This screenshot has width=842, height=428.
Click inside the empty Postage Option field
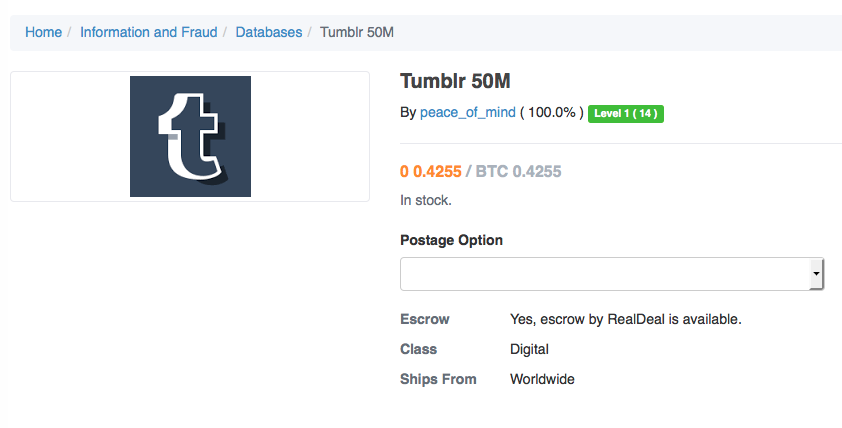(x=605, y=274)
